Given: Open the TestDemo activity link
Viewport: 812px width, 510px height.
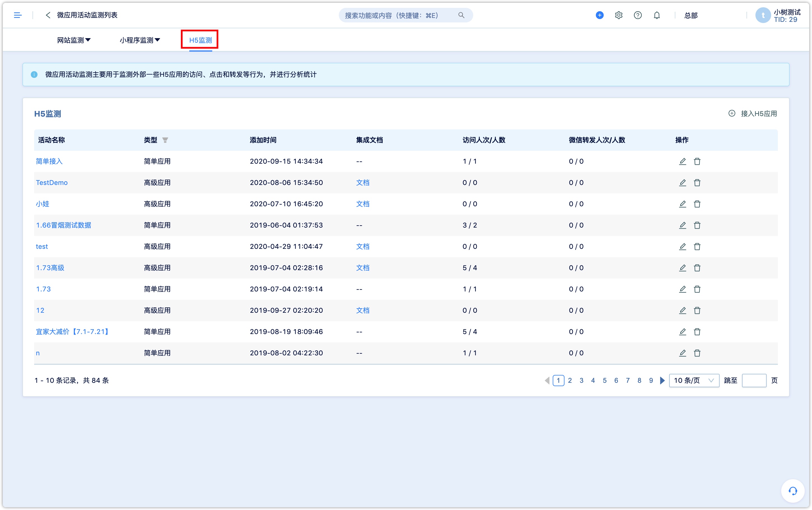Looking at the screenshot, I should tap(52, 182).
